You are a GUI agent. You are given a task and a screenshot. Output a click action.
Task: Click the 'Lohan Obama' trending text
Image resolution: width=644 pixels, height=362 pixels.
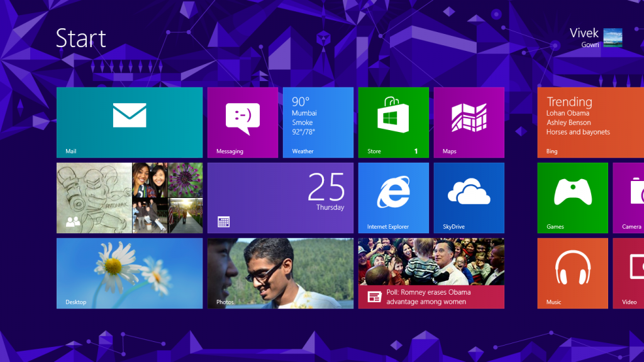point(568,113)
